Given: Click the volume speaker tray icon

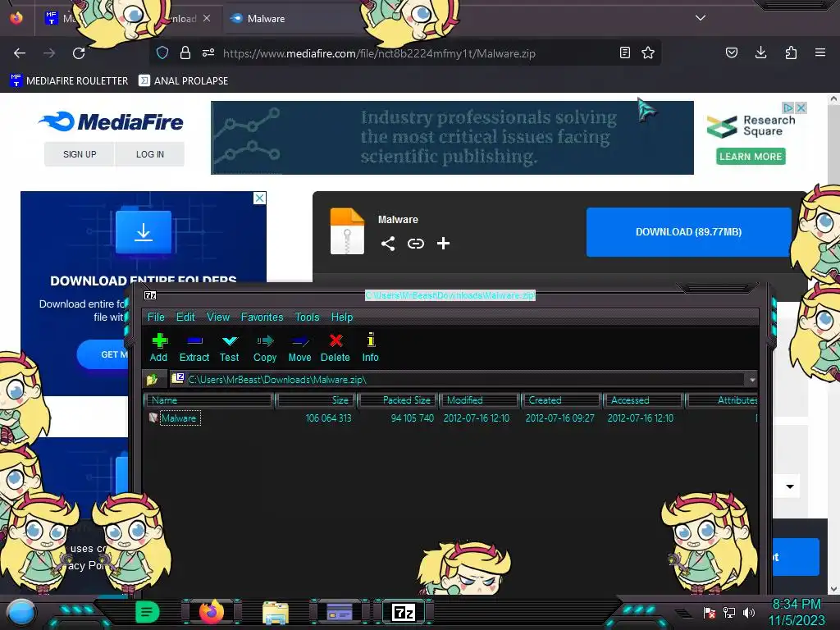Looking at the screenshot, I should [749, 612].
